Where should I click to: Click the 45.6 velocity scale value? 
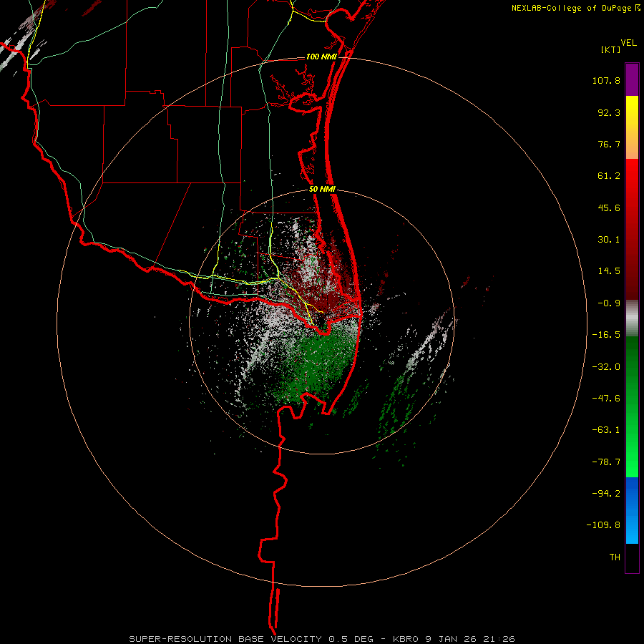[x=609, y=208]
